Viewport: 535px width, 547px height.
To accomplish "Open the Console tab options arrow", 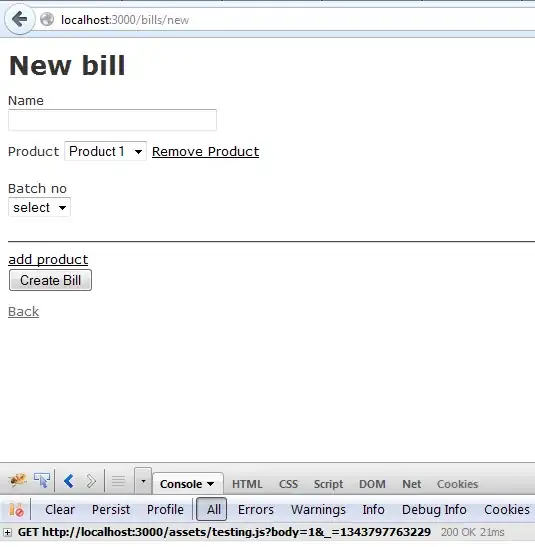I will coord(210,484).
